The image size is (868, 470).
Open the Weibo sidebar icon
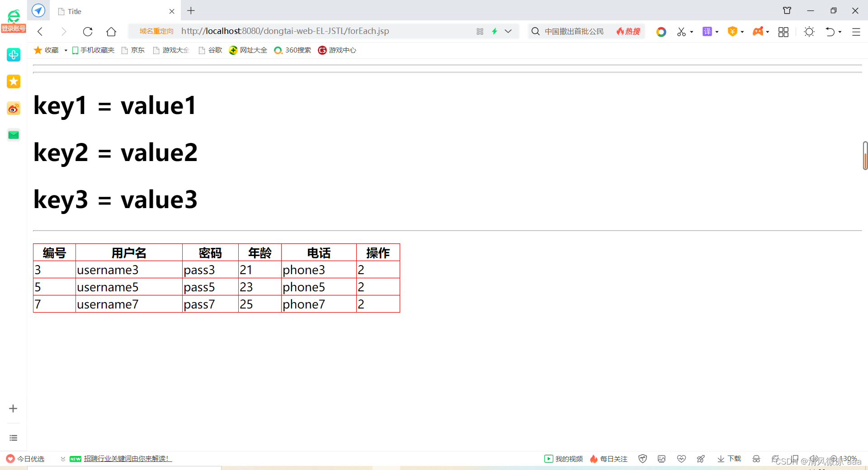14,109
